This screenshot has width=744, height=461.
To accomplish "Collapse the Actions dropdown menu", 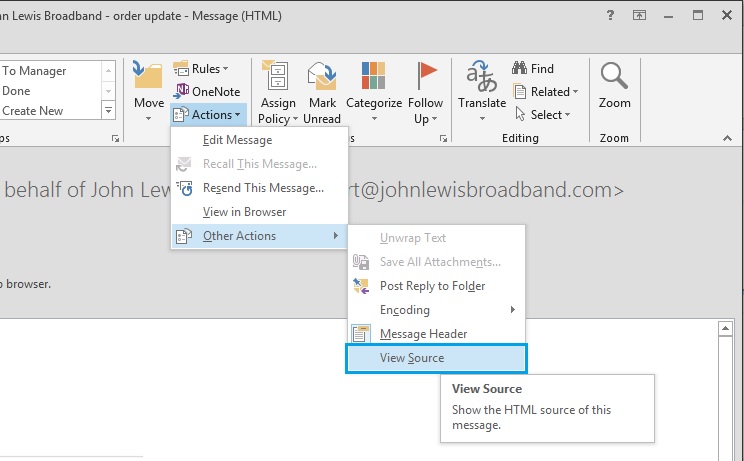I will (x=207, y=115).
